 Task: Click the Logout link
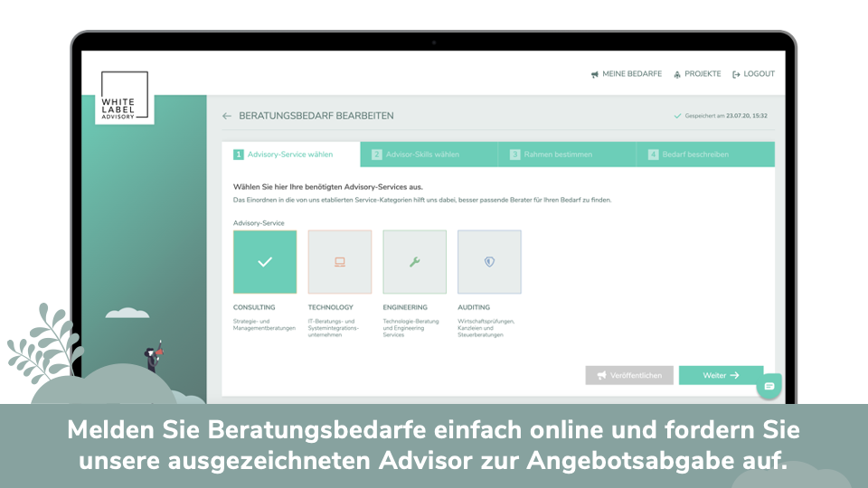pos(759,74)
